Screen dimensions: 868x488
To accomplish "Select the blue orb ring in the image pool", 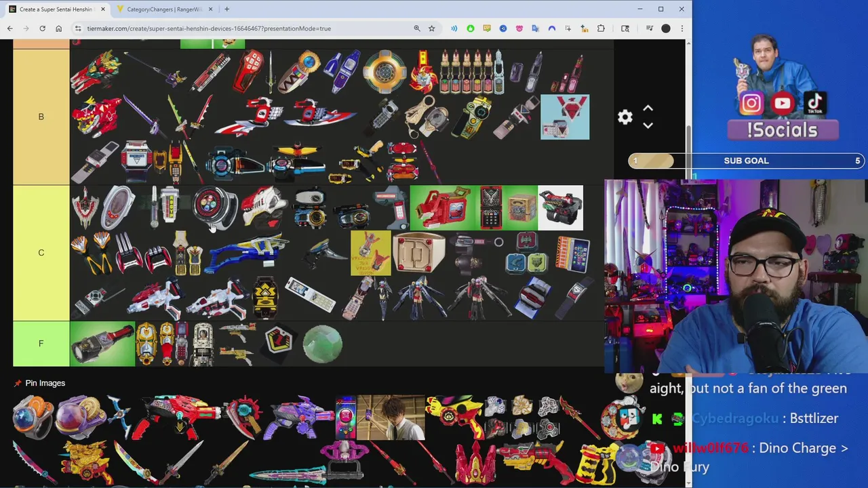I will tap(33, 417).
